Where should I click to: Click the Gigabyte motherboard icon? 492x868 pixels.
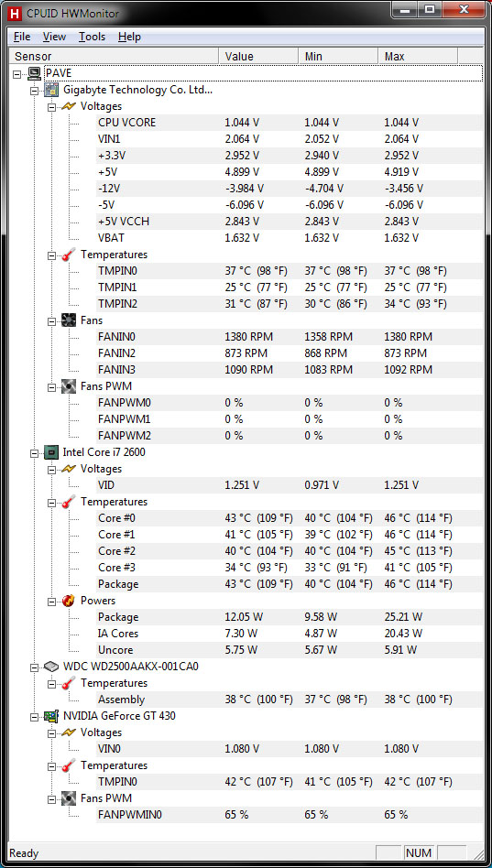[x=51, y=90]
